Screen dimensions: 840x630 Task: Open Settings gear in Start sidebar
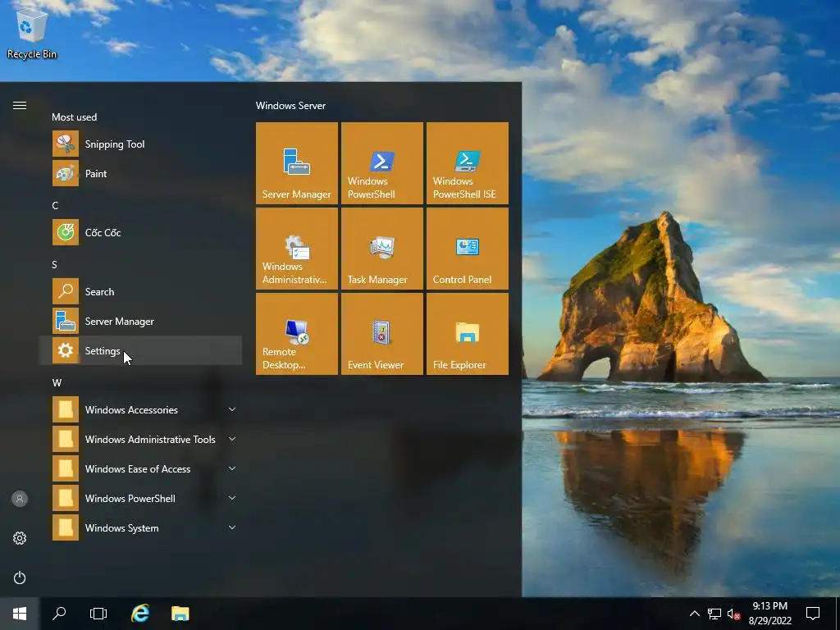click(x=20, y=538)
